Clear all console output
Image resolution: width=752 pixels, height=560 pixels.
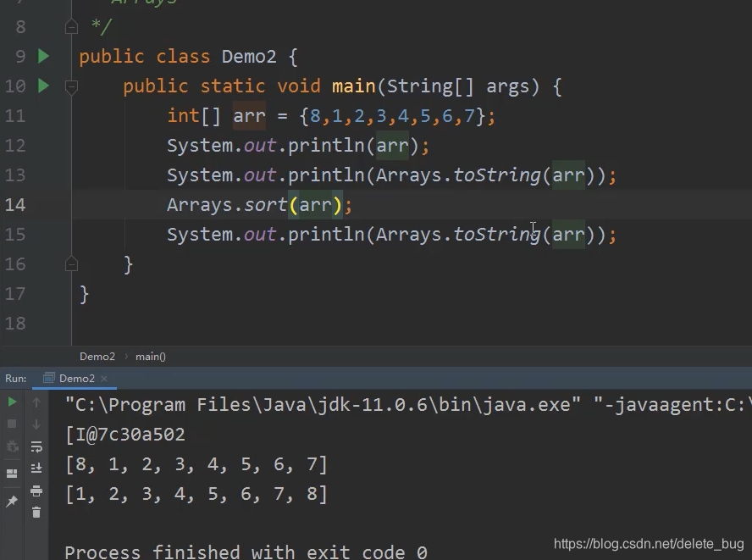[x=36, y=513]
